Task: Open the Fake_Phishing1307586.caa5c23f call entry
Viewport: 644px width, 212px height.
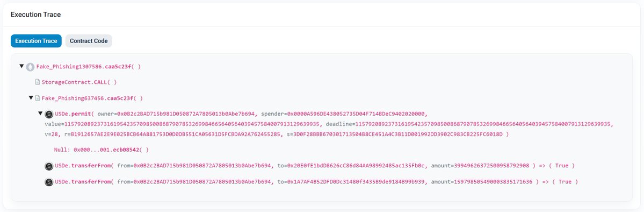Action: [88, 67]
